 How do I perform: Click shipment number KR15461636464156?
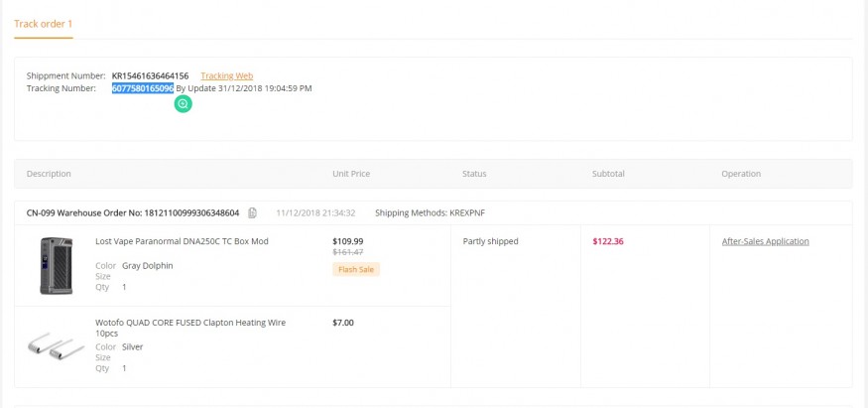(x=150, y=75)
